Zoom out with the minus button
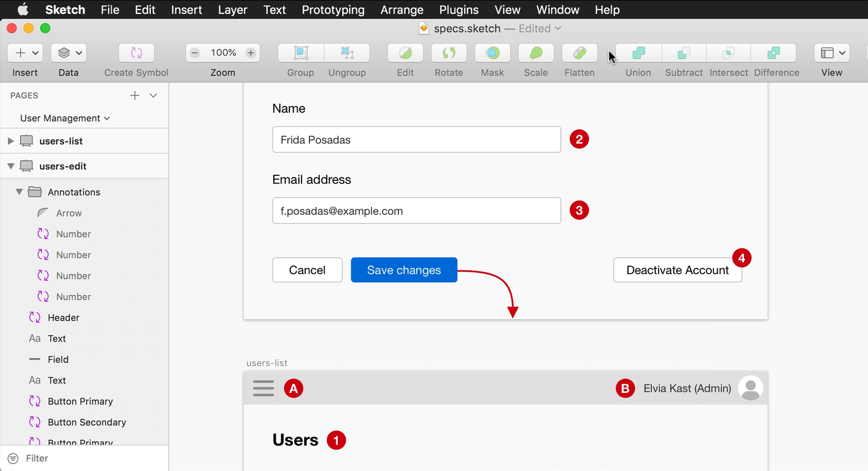The width and height of the screenshot is (868, 471). point(195,53)
